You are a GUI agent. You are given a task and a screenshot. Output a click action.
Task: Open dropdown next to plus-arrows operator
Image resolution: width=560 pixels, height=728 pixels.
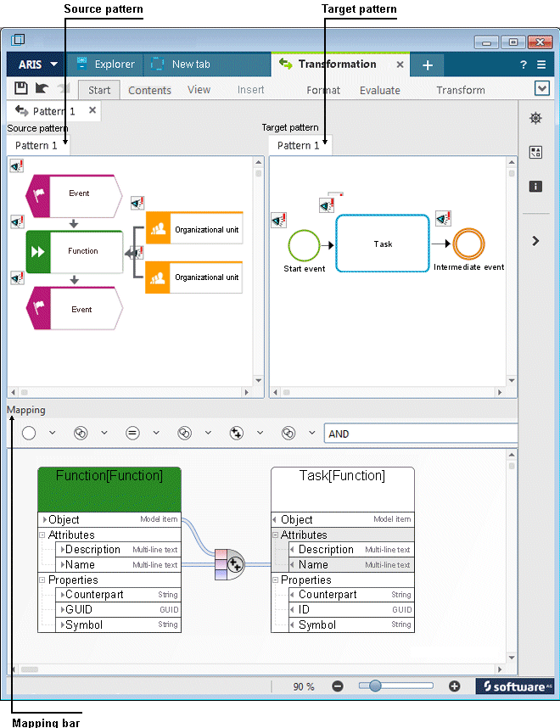(x=260, y=433)
